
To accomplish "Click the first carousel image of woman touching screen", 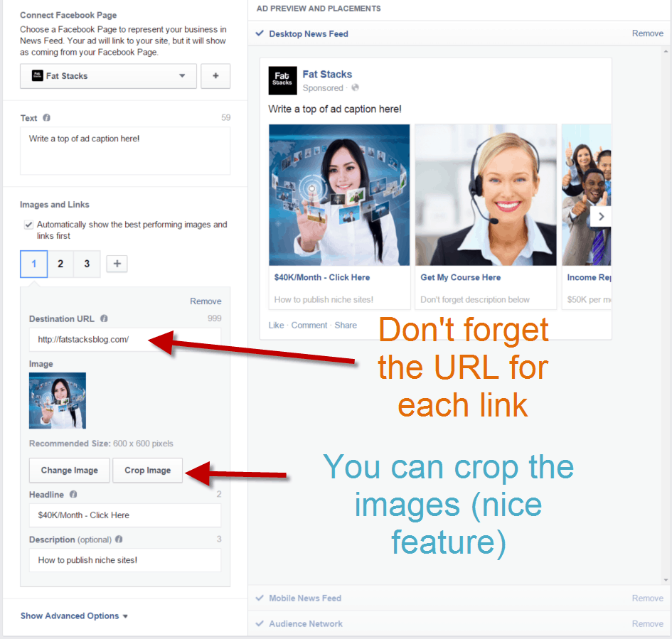I will (x=339, y=195).
